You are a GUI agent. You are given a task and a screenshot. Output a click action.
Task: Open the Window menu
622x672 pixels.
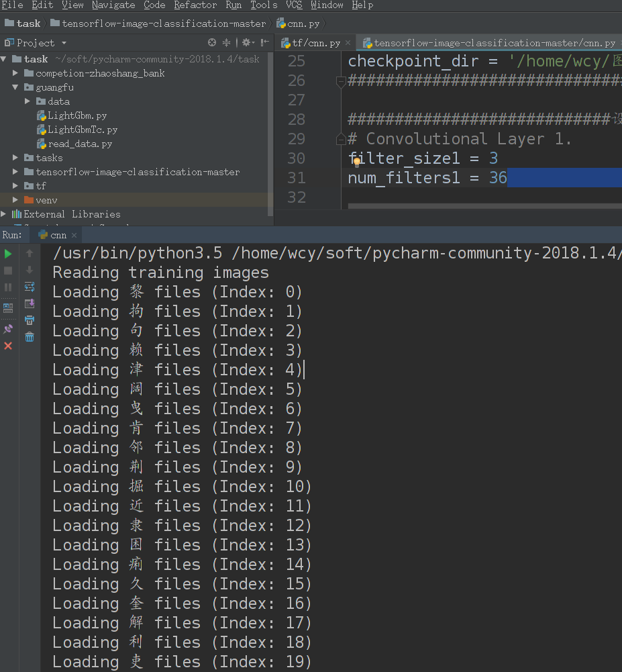[x=327, y=5]
